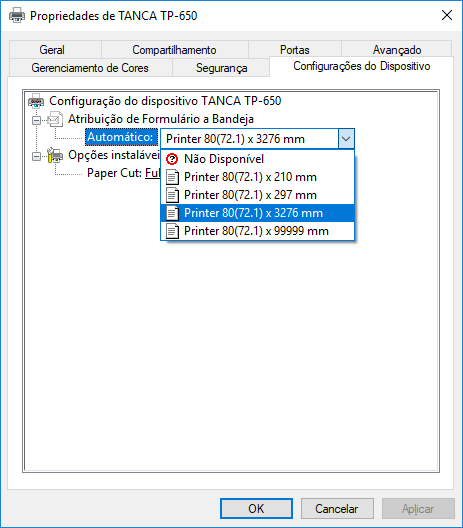Click the installable options printer icon

(x=55, y=155)
